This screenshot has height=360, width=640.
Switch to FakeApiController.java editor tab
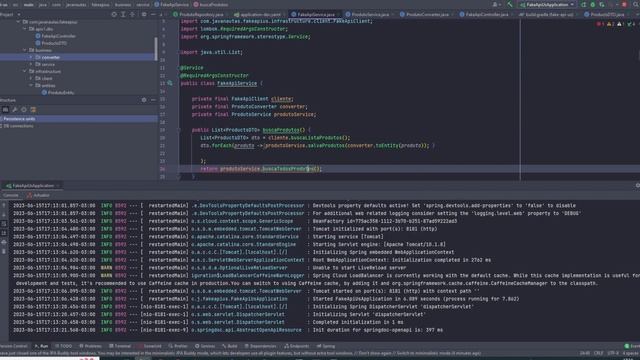click(484, 14)
